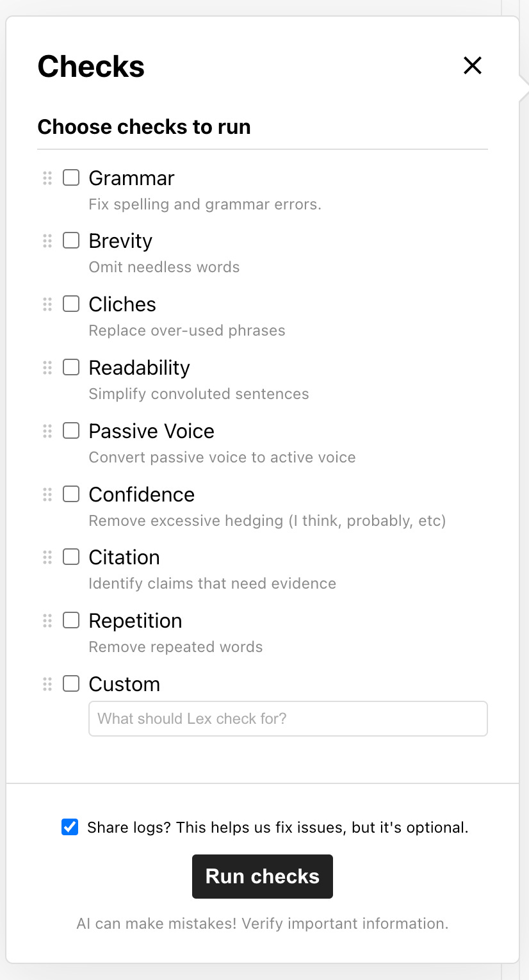This screenshot has width=529, height=980.
Task: Click the drag handle next to Readability
Action: pyautogui.click(x=46, y=368)
